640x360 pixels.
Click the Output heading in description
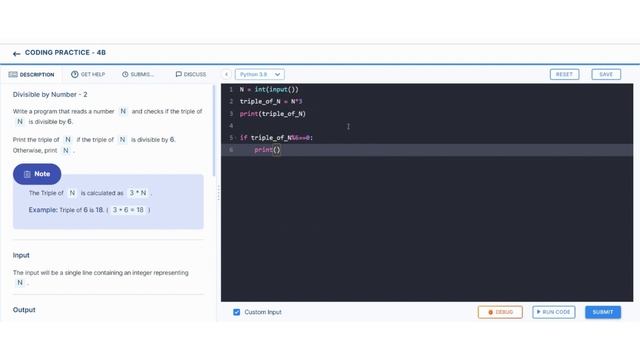coord(24,310)
